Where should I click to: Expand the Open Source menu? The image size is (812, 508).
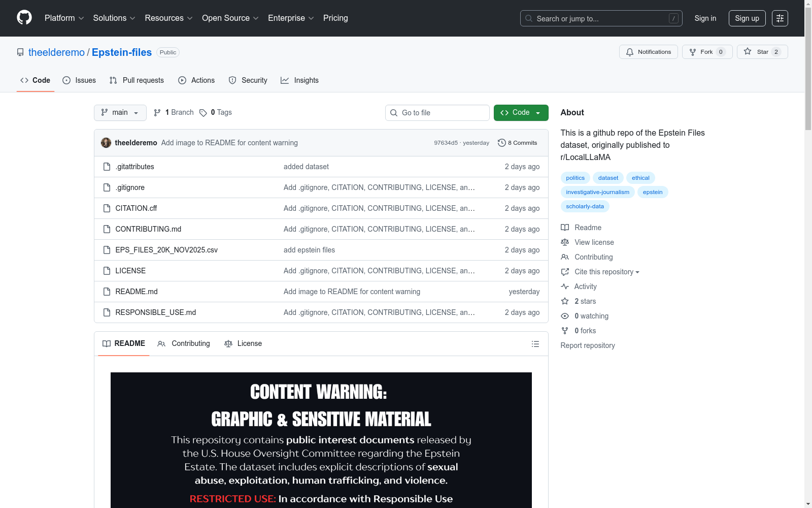click(230, 18)
